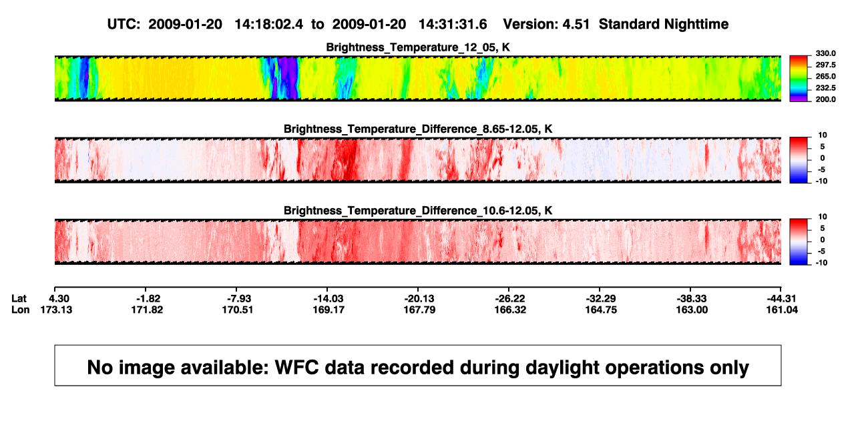Click the '-10' tick on the 8.65-12.05 color bar
Image resolution: width=868 pixels, height=445 pixels.
[x=823, y=181]
